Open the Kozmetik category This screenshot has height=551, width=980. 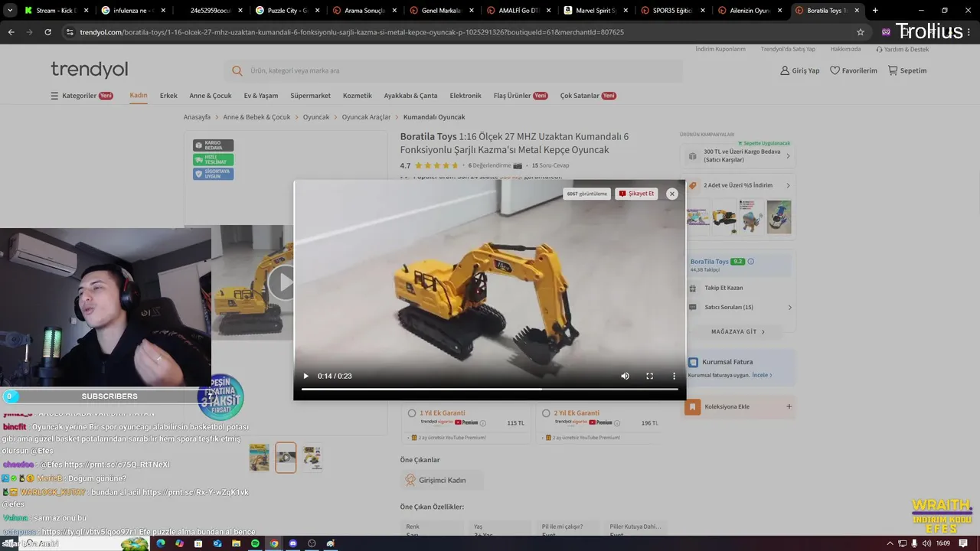coord(358,96)
